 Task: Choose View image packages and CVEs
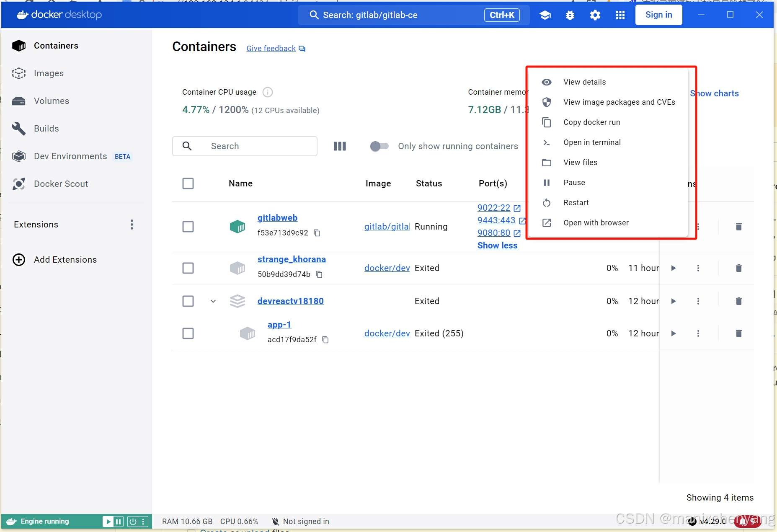tap(608, 102)
